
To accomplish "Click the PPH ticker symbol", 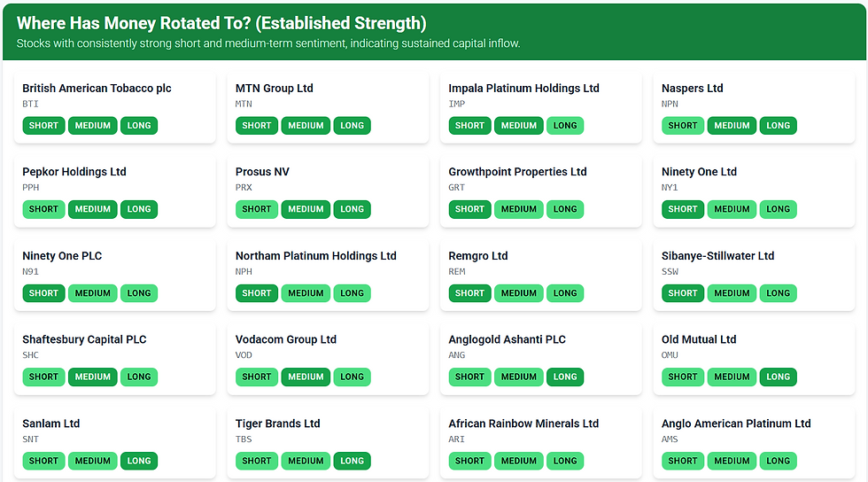I will click(x=30, y=187).
